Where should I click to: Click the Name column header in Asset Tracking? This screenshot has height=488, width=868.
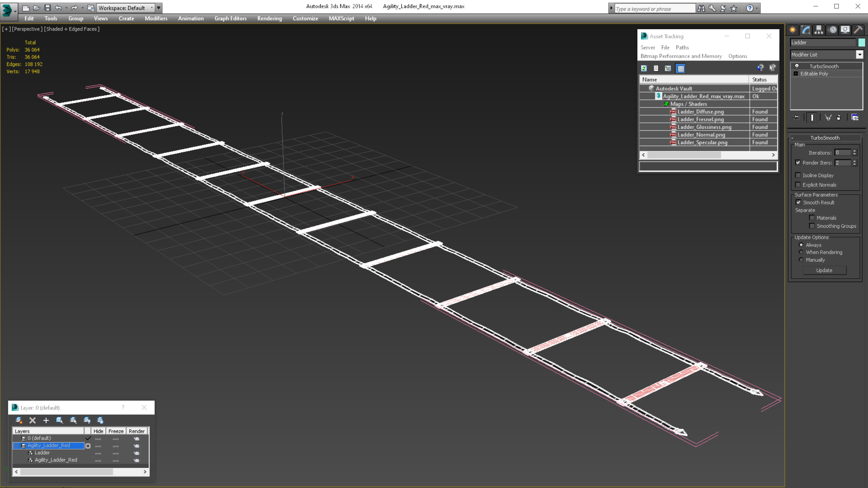pyautogui.click(x=694, y=80)
